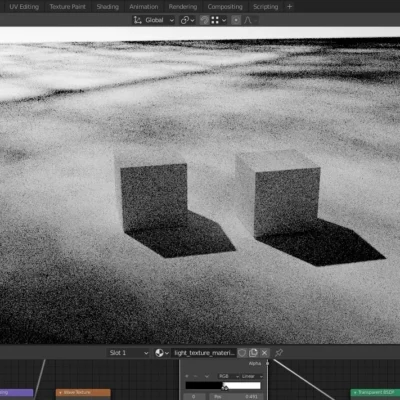Open the pivot point dropdown
400x400 pixels.
[x=188, y=20]
